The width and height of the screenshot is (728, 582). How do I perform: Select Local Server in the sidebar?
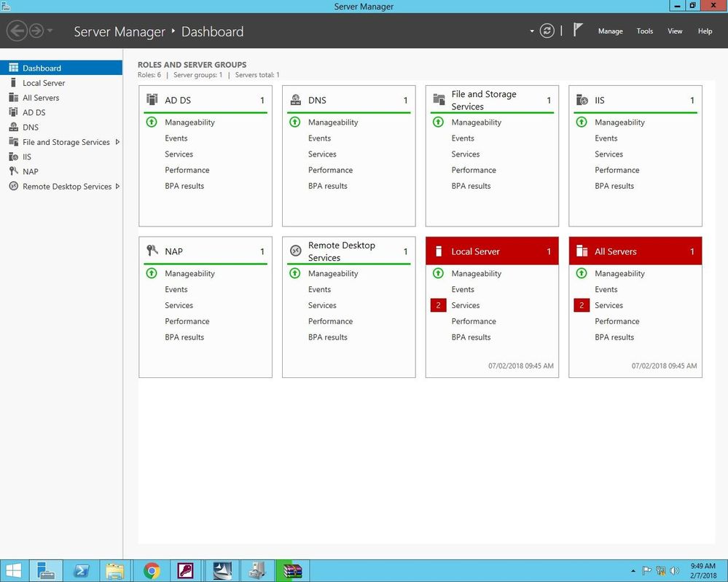point(61,82)
